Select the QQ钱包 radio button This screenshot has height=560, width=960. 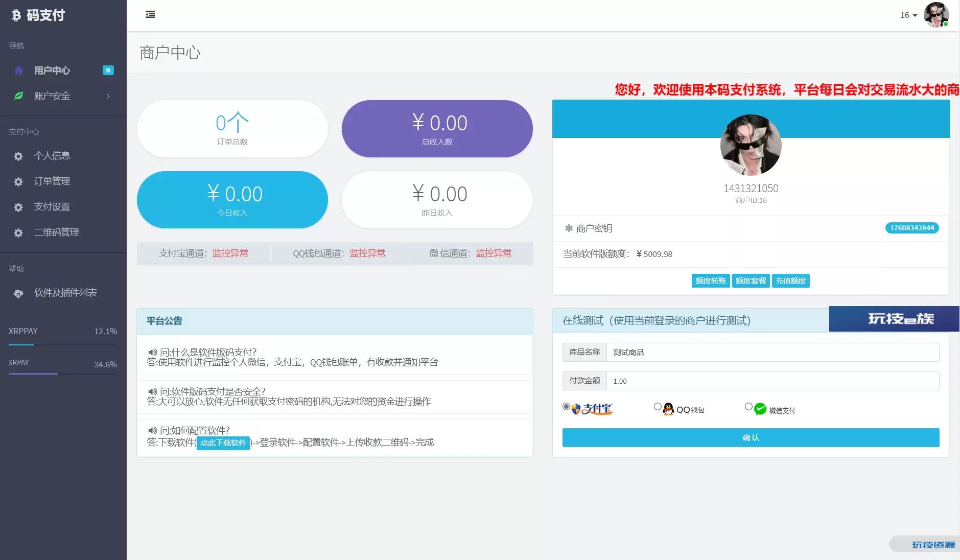(658, 407)
